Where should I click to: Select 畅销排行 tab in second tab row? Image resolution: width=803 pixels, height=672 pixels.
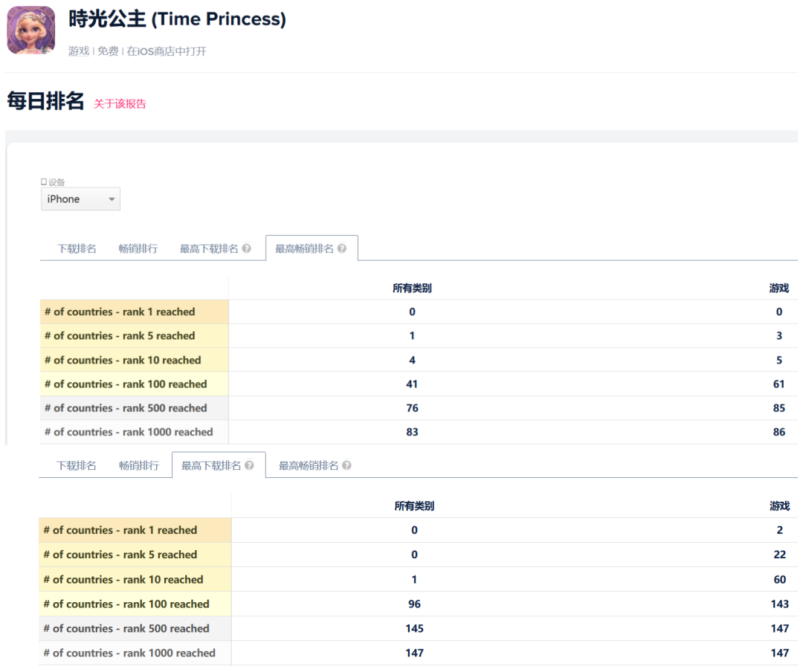point(138,466)
